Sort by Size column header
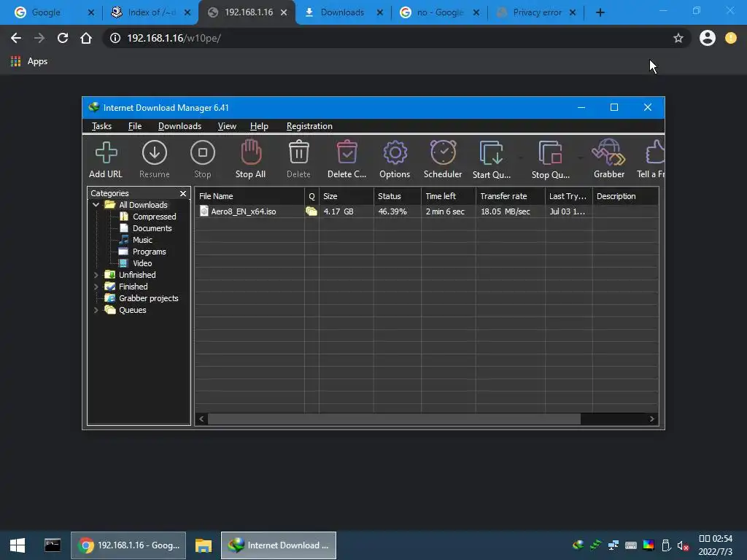This screenshot has width=747, height=560. (x=347, y=196)
